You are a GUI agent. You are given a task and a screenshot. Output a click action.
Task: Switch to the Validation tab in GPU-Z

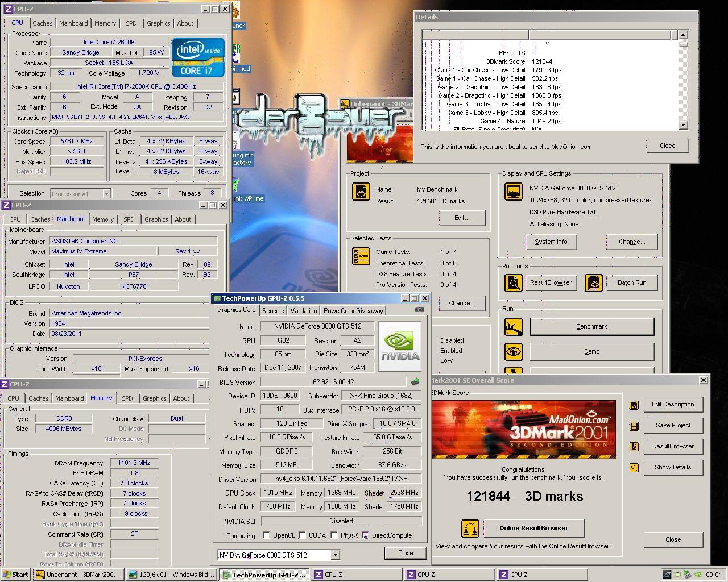click(x=304, y=311)
